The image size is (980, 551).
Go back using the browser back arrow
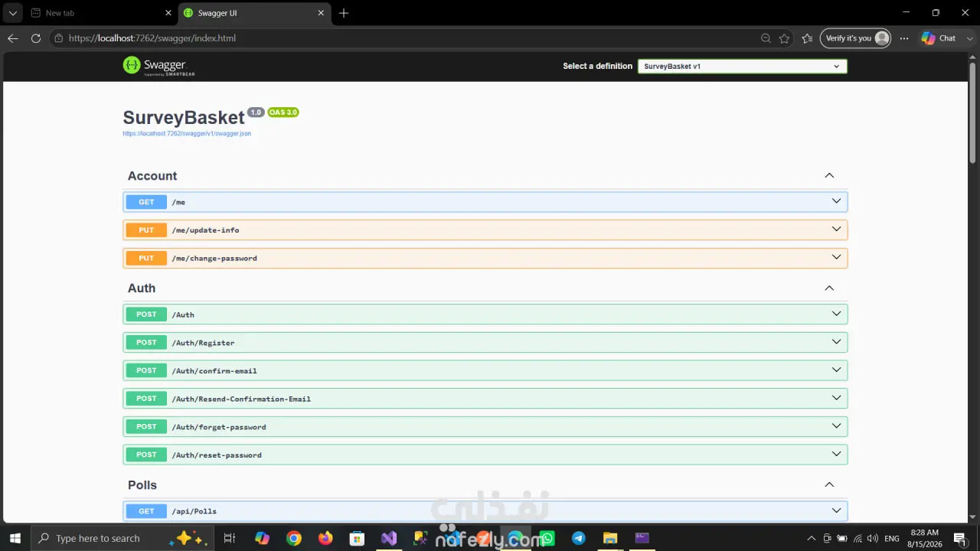pos(13,38)
